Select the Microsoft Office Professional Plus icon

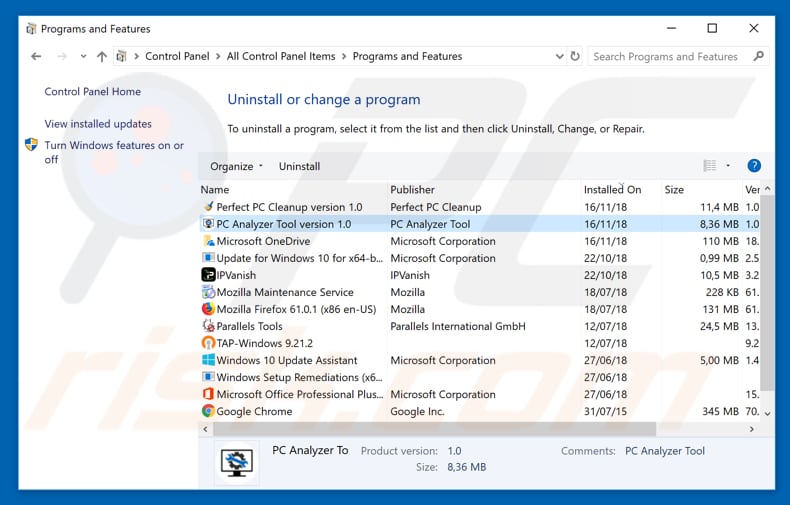(x=208, y=394)
